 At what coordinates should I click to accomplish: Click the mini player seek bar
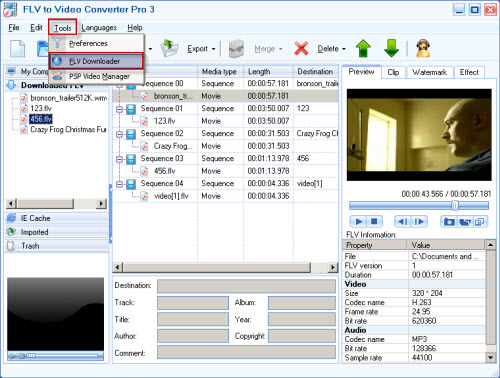point(63,355)
